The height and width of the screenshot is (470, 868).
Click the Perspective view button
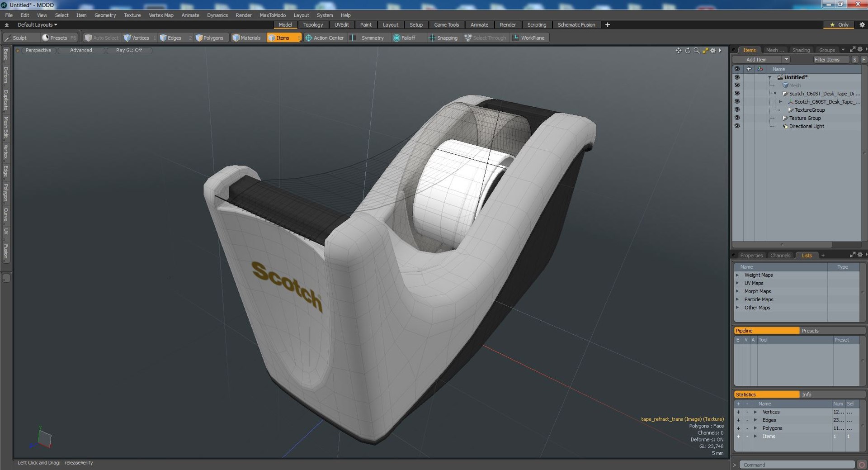tap(38, 50)
